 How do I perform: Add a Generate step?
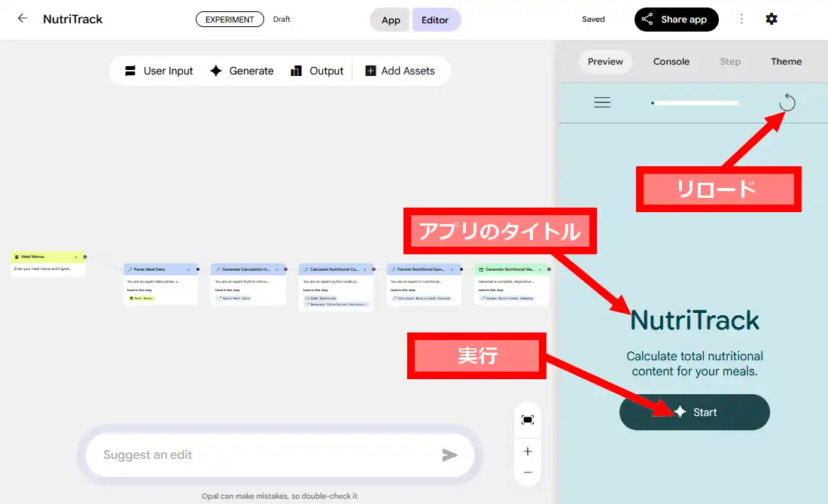tap(242, 71)
